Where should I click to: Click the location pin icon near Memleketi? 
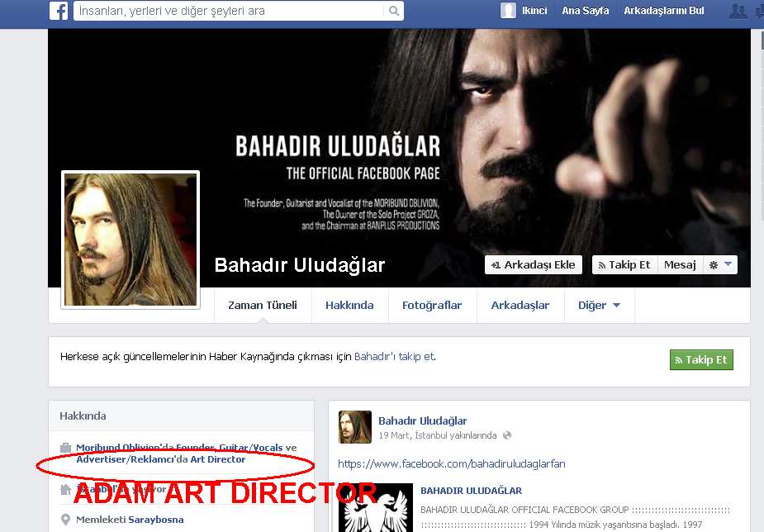tap(65, 520)
